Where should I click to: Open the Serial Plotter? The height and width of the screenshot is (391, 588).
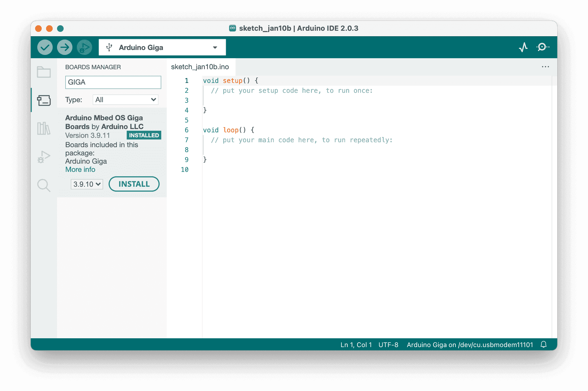click(523, 47)
